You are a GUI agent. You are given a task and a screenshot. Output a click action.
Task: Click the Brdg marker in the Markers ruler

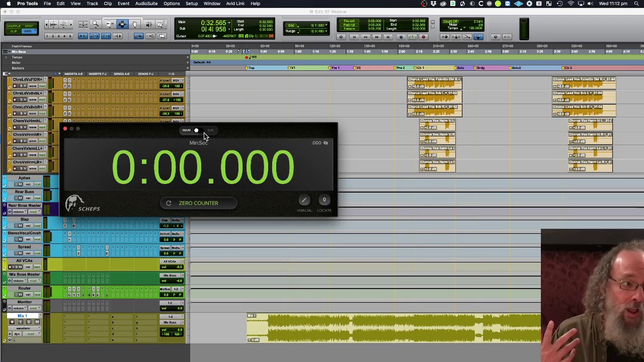point(479,68)
